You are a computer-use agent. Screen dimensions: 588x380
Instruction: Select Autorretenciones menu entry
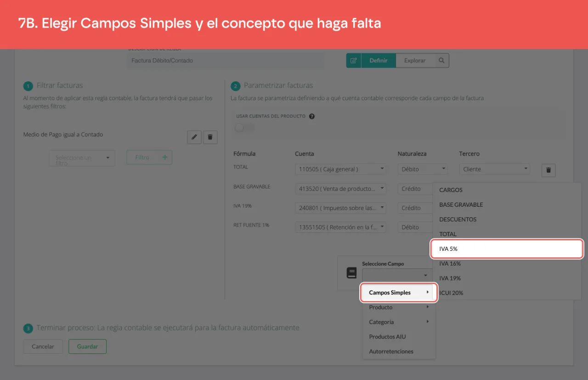click(399, 352)
